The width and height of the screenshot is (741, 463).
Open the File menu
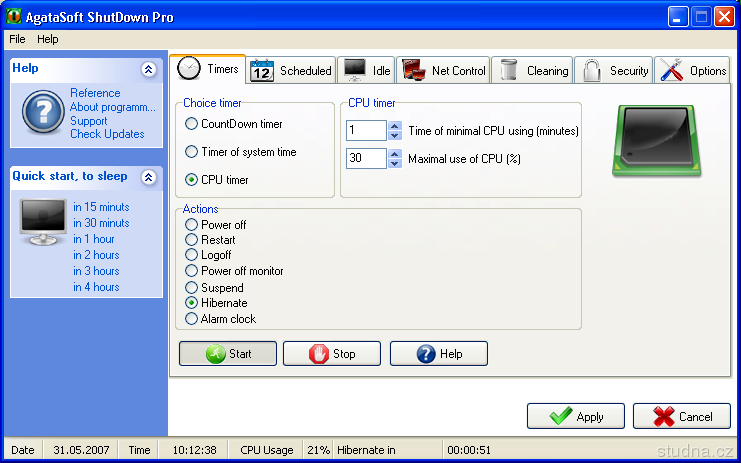17,39
